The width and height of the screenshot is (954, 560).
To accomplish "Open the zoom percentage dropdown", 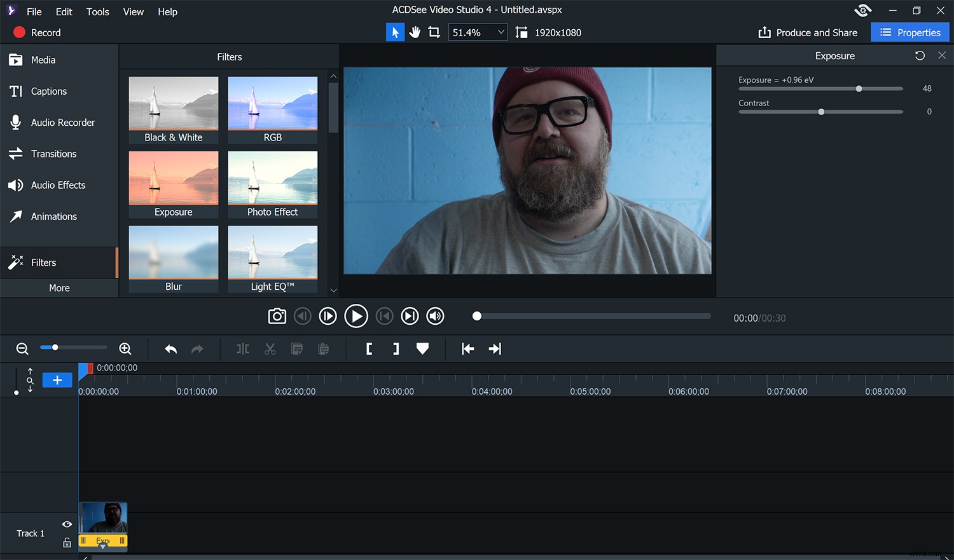I will 501,32.
